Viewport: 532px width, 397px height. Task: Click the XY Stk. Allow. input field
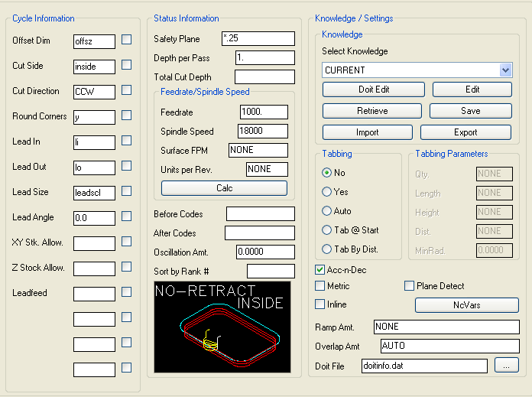[x=94, y=243]
